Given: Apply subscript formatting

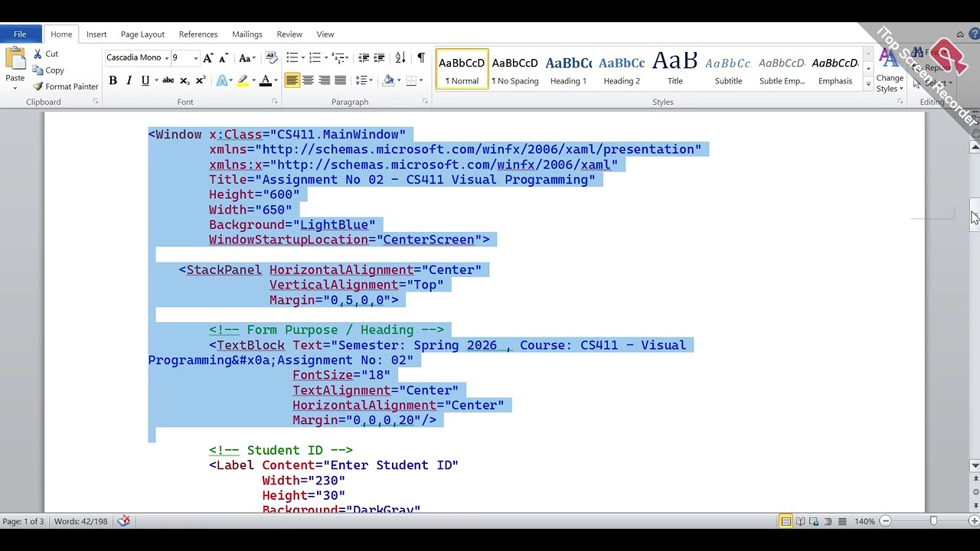Looking at the screenshot, I should pos(185,80).
